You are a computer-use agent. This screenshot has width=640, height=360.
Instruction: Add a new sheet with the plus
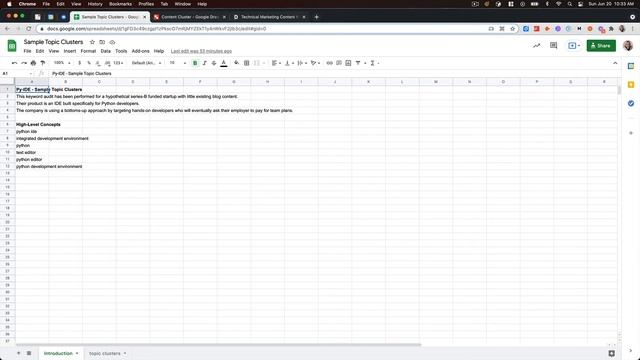pyautogui.click(x=18, y=353)
